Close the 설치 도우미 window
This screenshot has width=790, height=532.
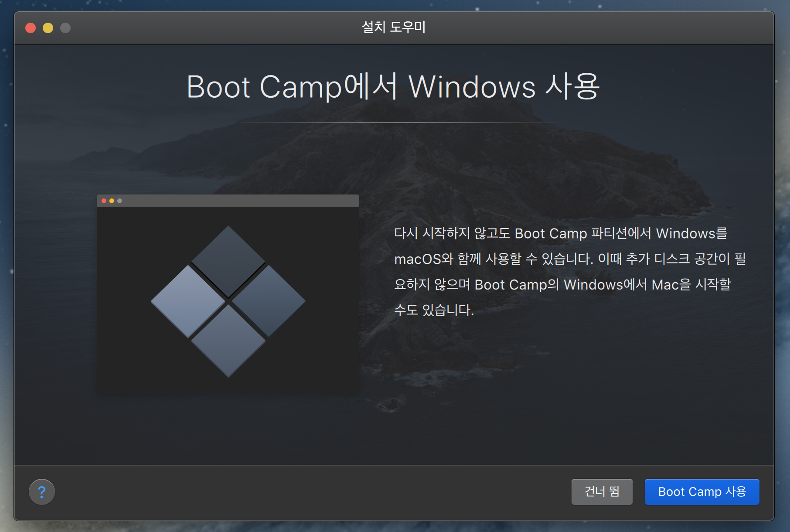tap(31, 28)
